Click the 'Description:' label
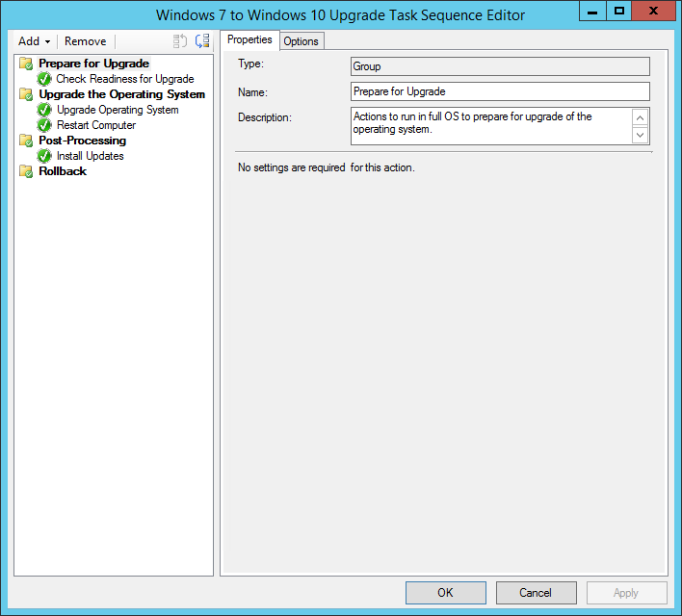Image resolution: width=682 pixels, height=616 pixels. (265, 117)
